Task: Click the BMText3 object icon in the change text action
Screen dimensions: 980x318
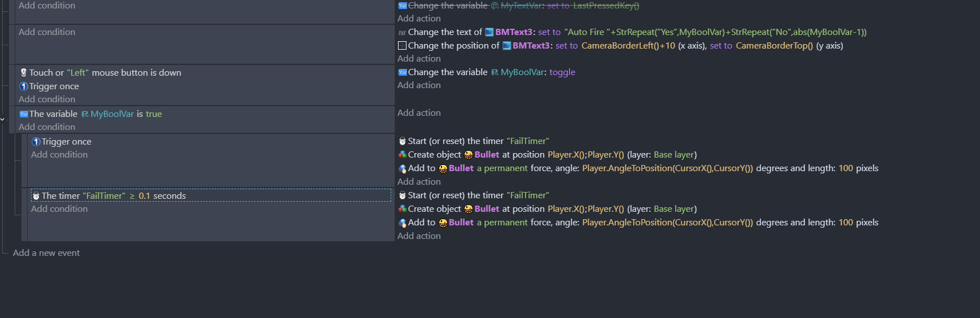Action: coord(489,32)
